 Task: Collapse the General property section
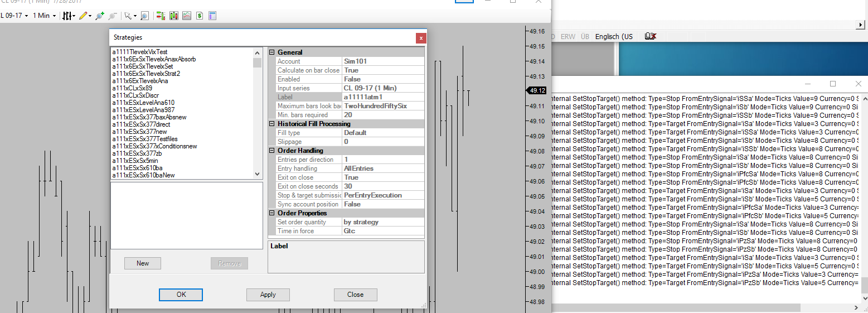[272, 52]
